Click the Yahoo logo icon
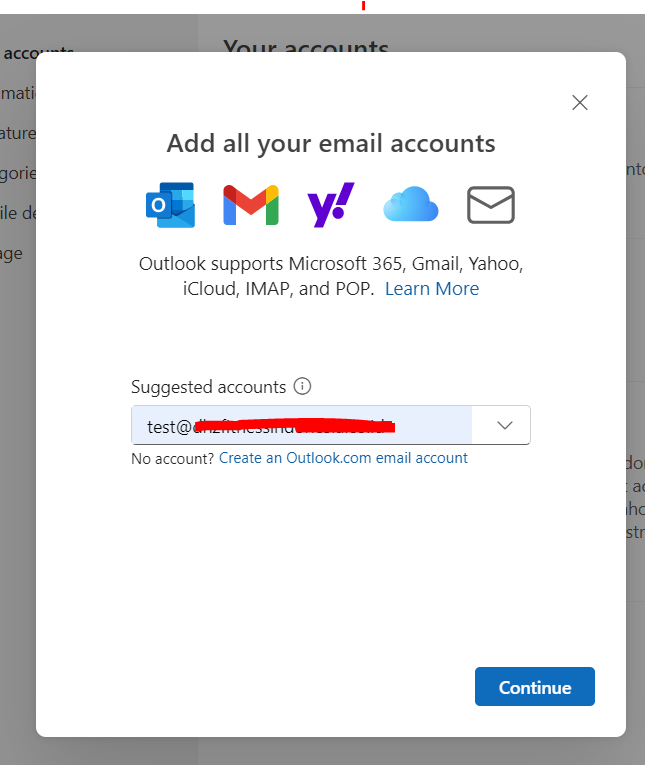Screen dimensions: 645x765 [331, 205]
